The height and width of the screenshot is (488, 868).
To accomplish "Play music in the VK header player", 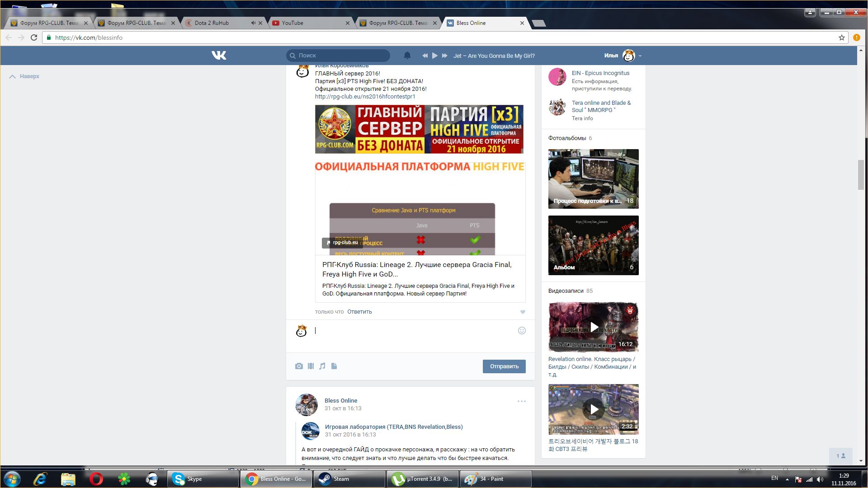I will pyautogui.click(x=434, y=56).
